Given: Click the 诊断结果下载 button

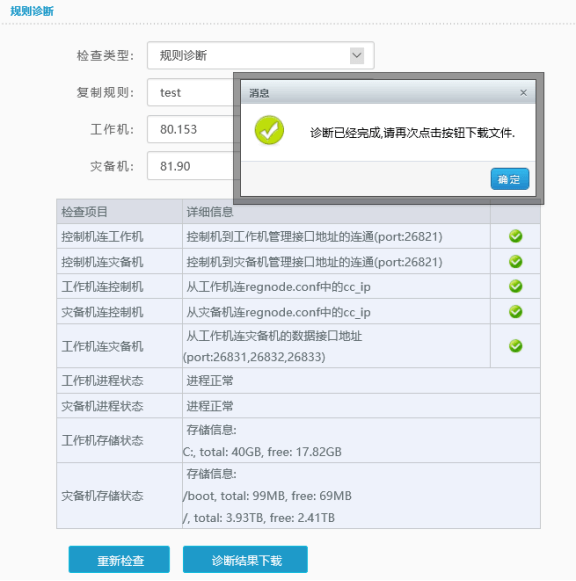Looking at the screenshot, I should point(245,560).
